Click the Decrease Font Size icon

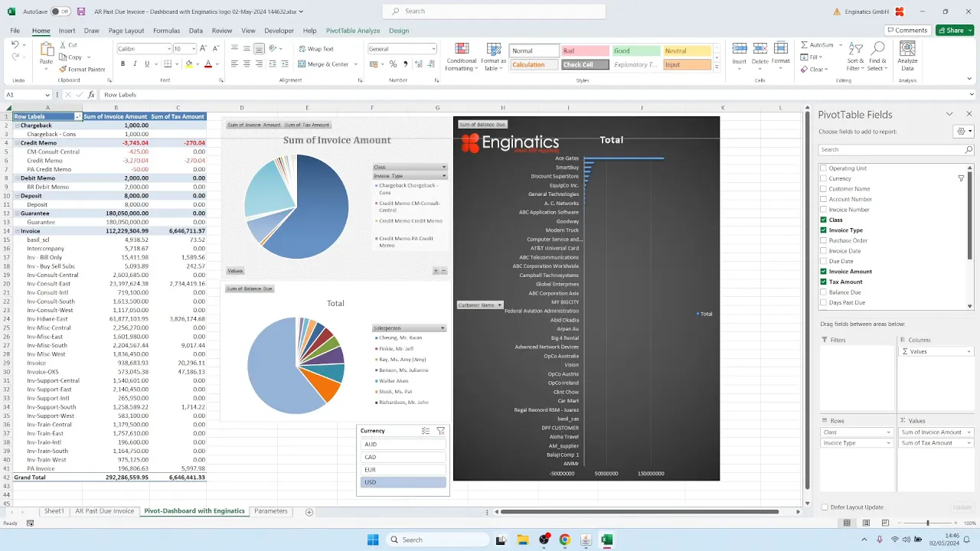coord(216,48)
